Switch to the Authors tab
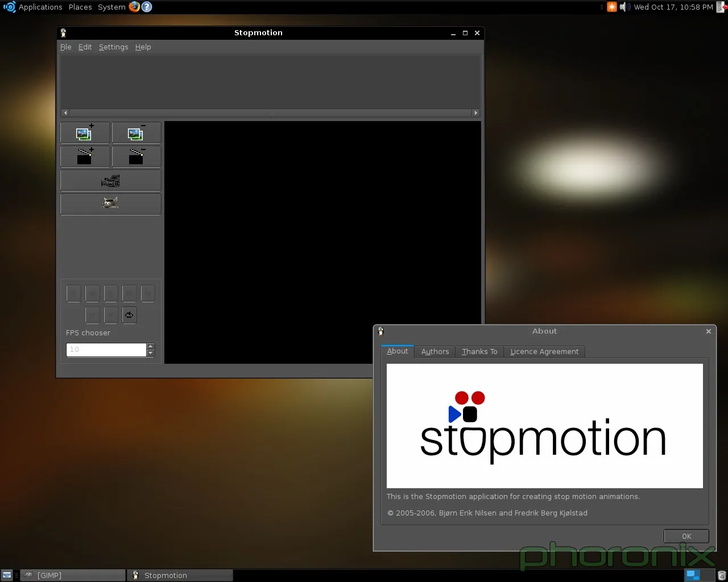The image size is (728, 582). point(435,352)
